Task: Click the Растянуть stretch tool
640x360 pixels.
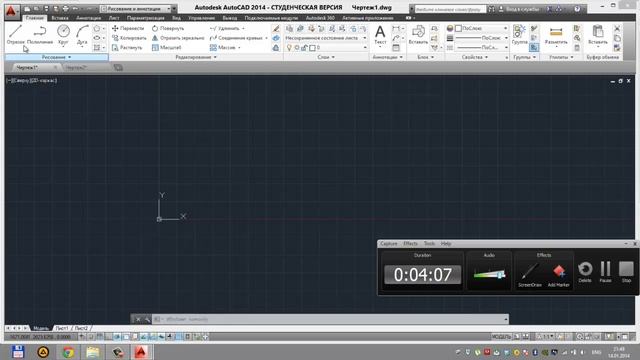Action: click(x=127, y=48)
